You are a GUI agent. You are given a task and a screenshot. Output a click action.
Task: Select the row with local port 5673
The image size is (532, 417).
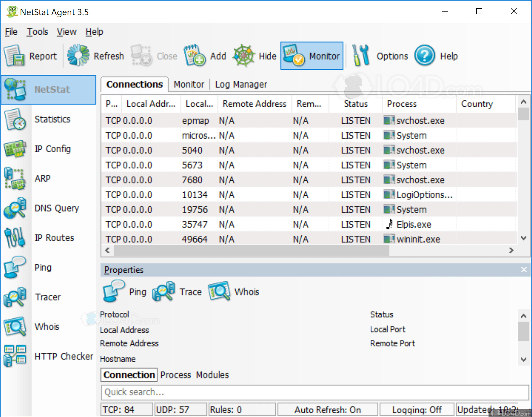(x=309, y=165)
